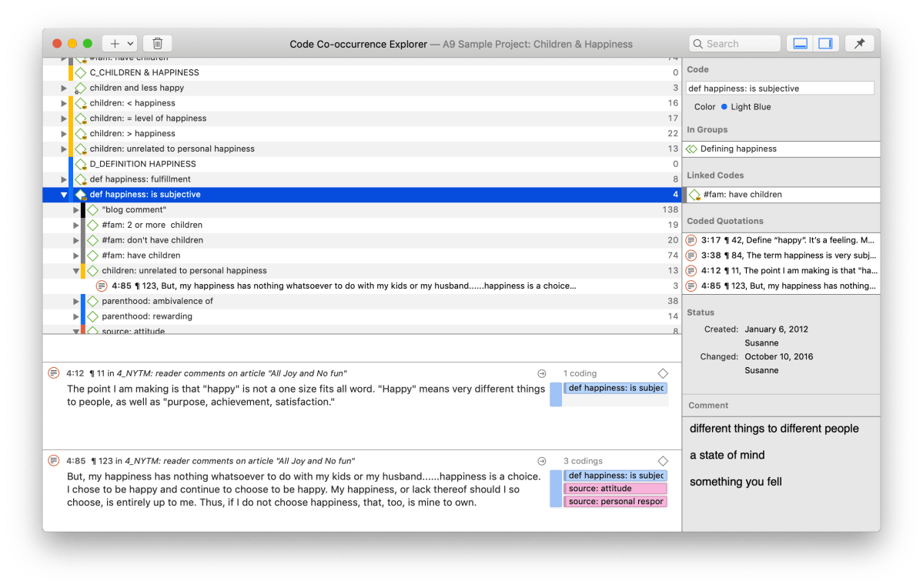Click quotation icon for 3:38 in inspector

point(691,256)
